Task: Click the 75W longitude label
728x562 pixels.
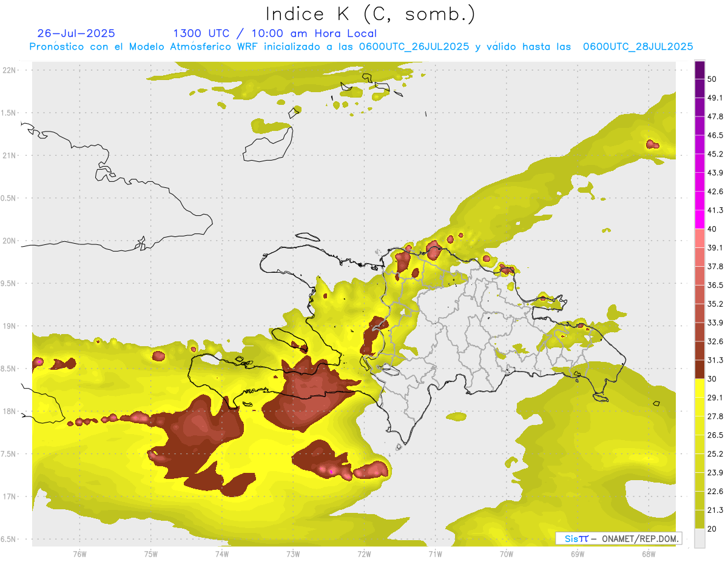Action: [x=151, y=554]
